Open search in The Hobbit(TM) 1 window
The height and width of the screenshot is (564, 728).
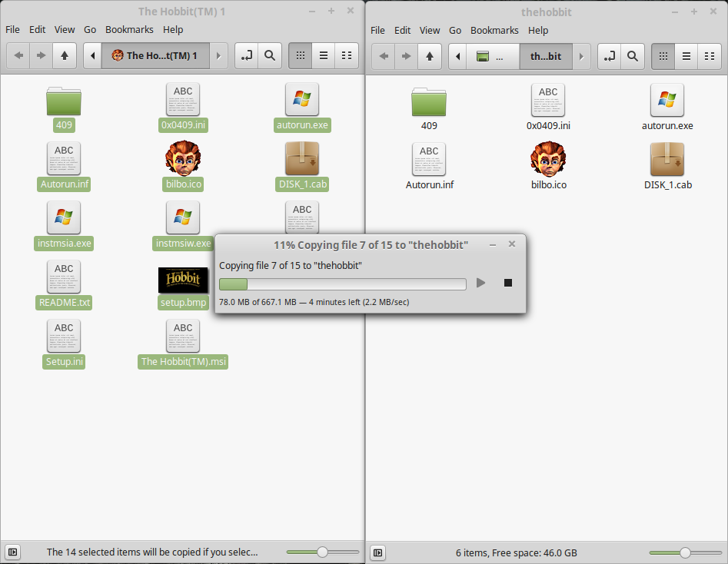click(270, 55)
